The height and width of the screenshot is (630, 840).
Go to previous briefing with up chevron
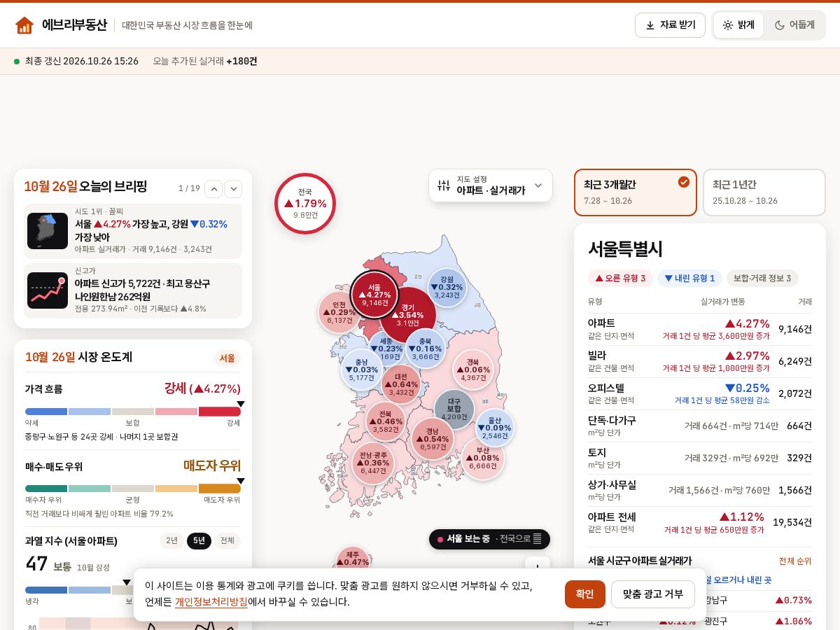[x=213, y=188]
